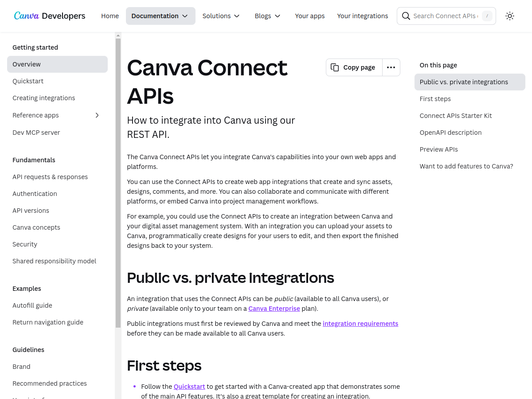Toggle light/dark theme with the sun icon
This screenshot has width=532, height=399.
tap(510, 16)
